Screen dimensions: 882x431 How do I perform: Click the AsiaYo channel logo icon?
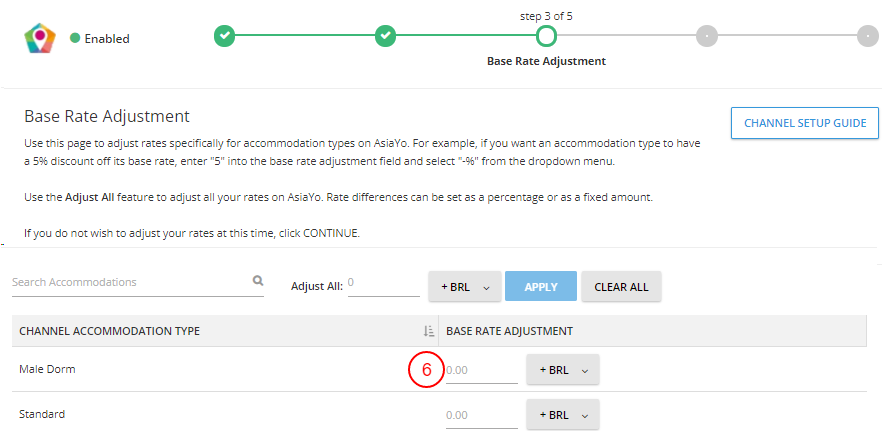click(39, 38)
